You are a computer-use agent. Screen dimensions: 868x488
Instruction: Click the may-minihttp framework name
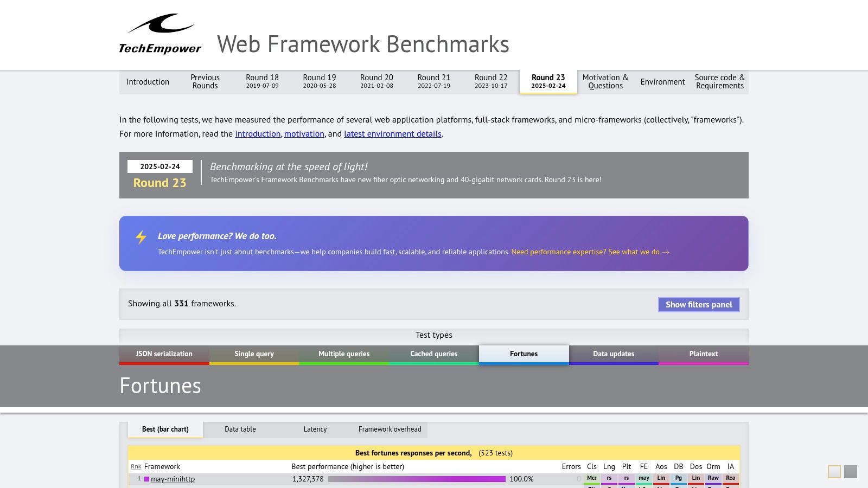tap(173, 479)
